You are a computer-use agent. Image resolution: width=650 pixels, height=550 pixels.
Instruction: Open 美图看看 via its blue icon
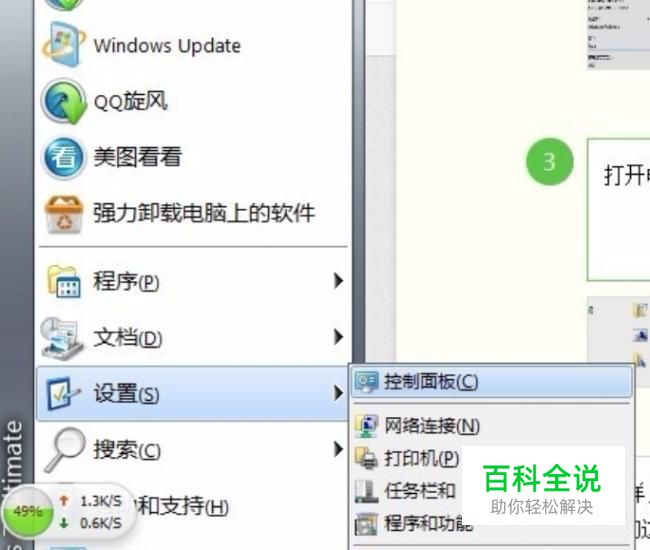click(x=63, y=157)
